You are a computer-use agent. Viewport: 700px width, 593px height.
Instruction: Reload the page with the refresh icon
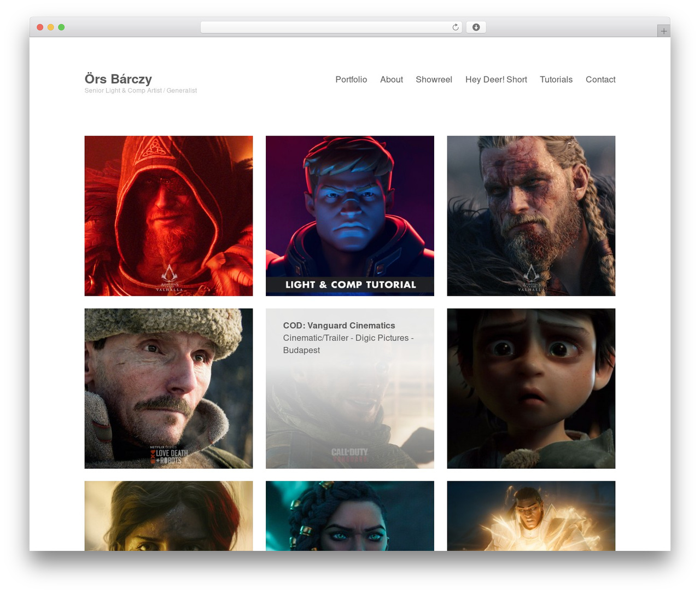(455, 27)
